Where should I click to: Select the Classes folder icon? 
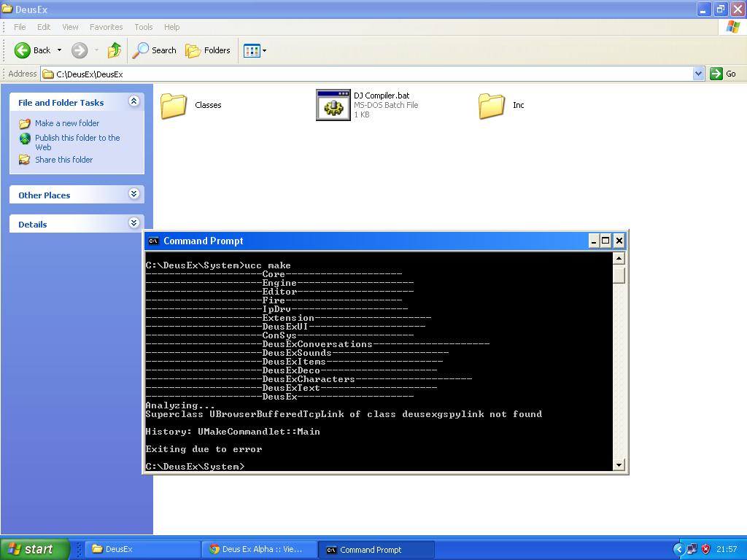tap(174, 105)
